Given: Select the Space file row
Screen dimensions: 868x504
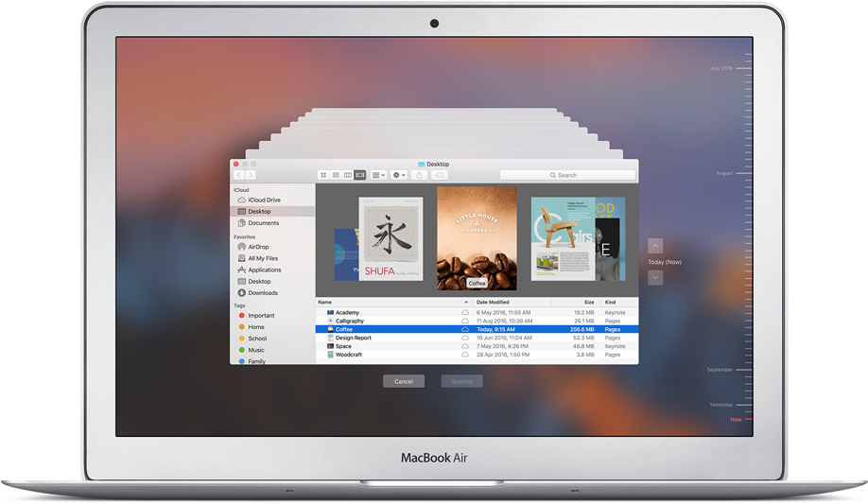Looking at the screenshot, I should point(477,346).
